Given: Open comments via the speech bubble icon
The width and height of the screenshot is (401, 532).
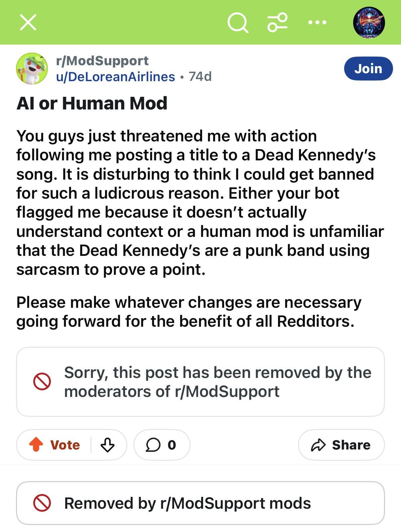Looking at the screenshot, I should click(153, 444).
